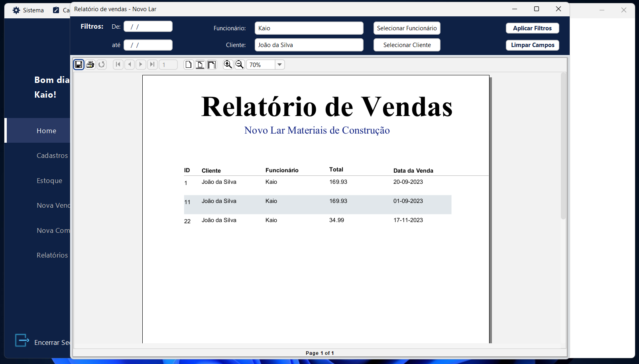Print the Relatório de Vendas
Screen dimensions: 639x364
[90, 64]
